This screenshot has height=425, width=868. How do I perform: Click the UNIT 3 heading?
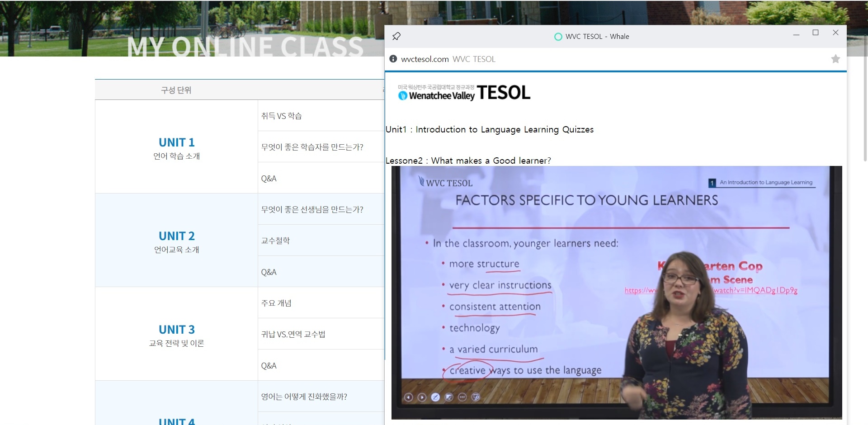pos(176,330)
